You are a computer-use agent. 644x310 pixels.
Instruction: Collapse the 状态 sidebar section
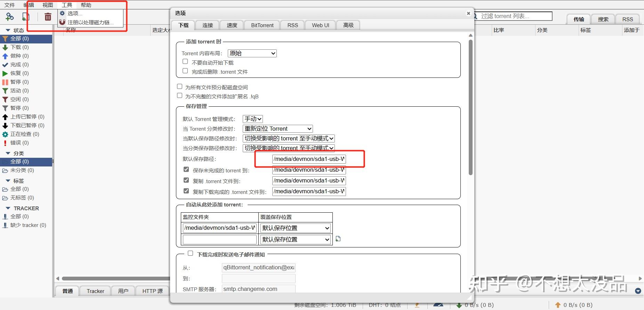coord(8,30)
